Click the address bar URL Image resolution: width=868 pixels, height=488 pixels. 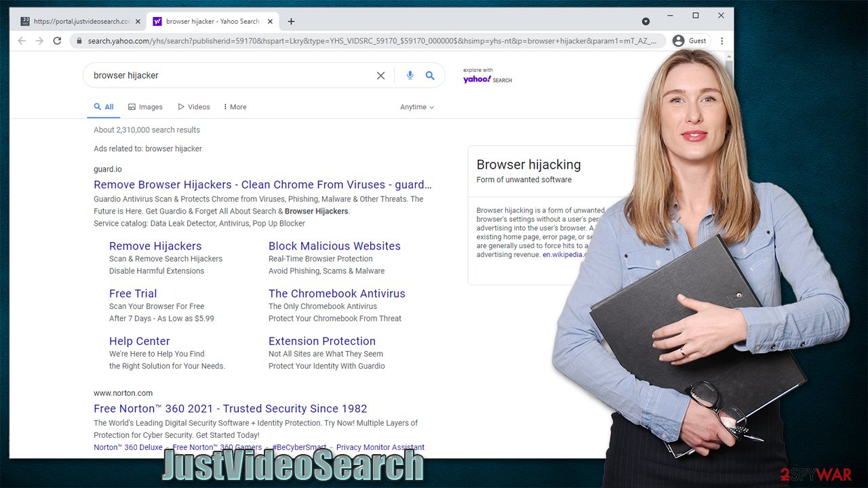[372, 41]
